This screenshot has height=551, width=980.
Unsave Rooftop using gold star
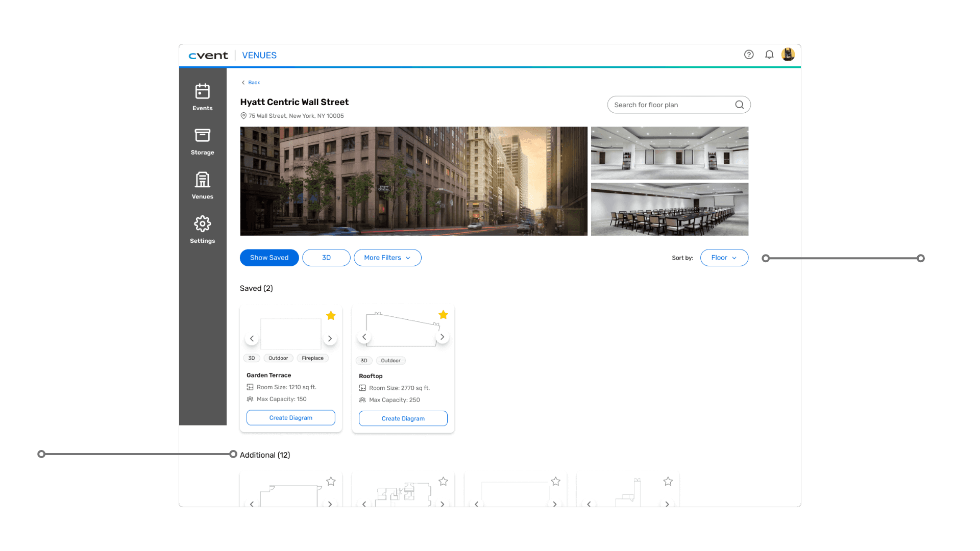(x=443, y=315)
